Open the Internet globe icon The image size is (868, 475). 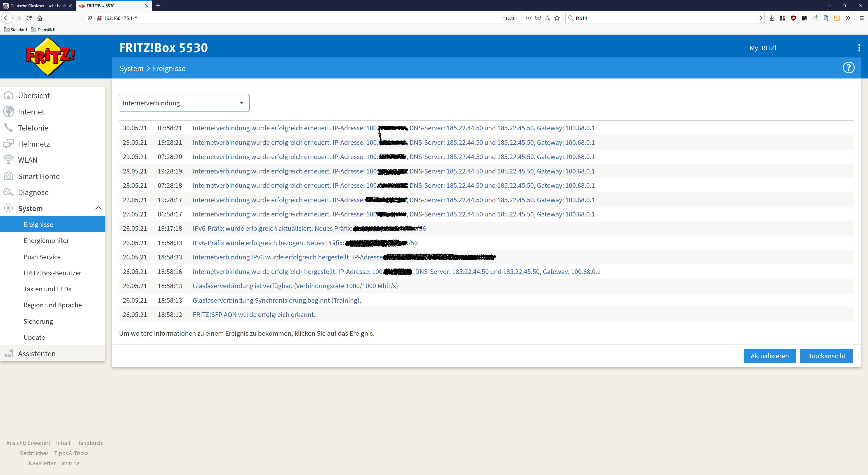(8, 112)
